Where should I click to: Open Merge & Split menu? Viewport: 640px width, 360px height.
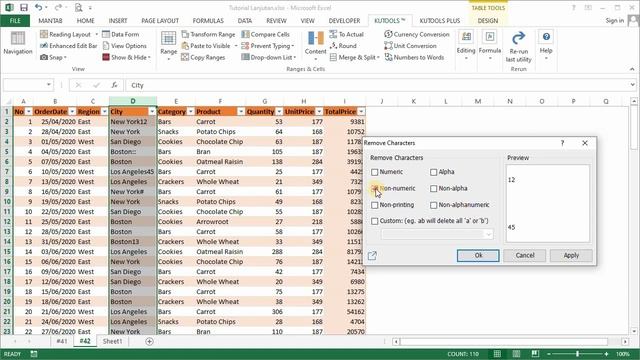pyautogui.click(x=354, y=58)
